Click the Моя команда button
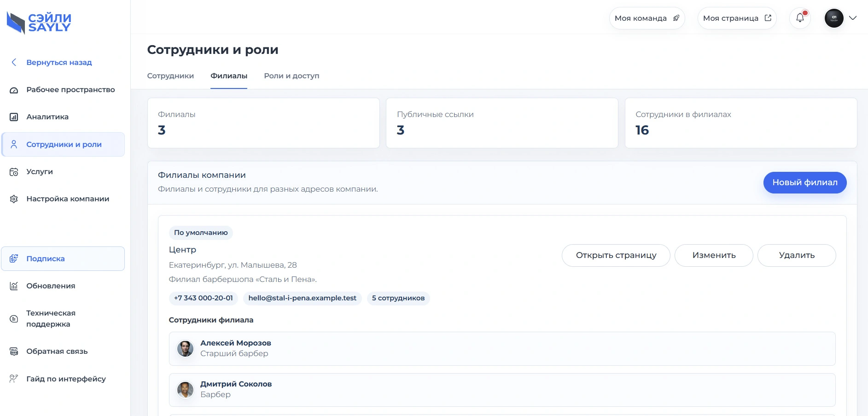Screen dimensions: 868x416 (647, 18)
